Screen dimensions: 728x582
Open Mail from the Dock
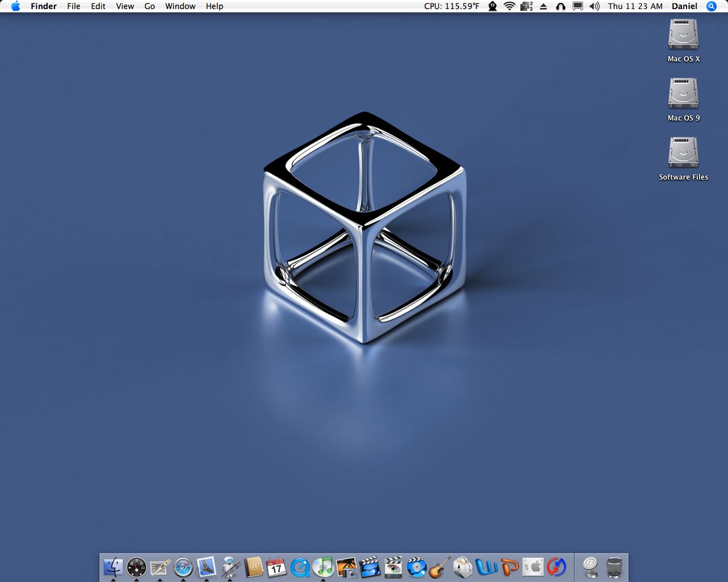(x=206, y=567)
